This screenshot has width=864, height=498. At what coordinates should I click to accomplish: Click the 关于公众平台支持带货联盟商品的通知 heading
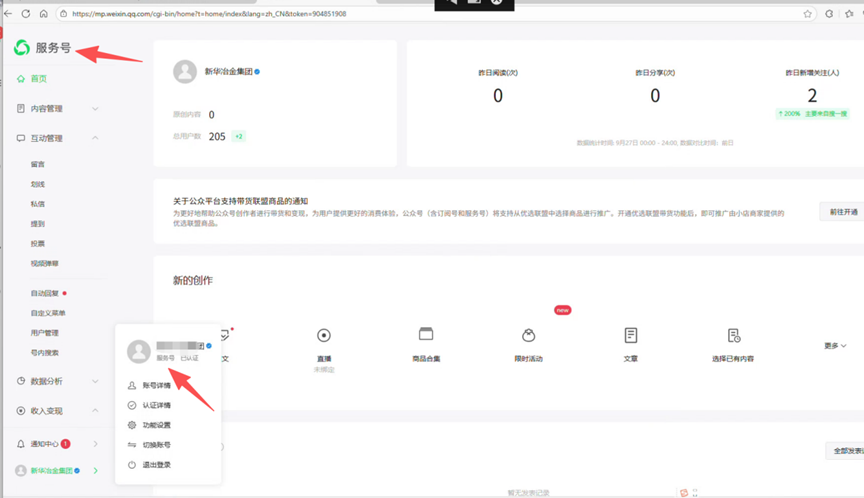pos(240,201)
